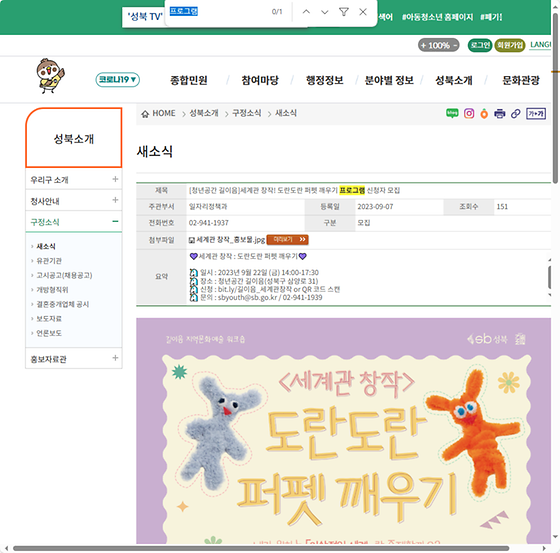The width and height of the screenshot is (560, 553).
Task: Click registration date 2023-09-07
Action: coord(375,206)
